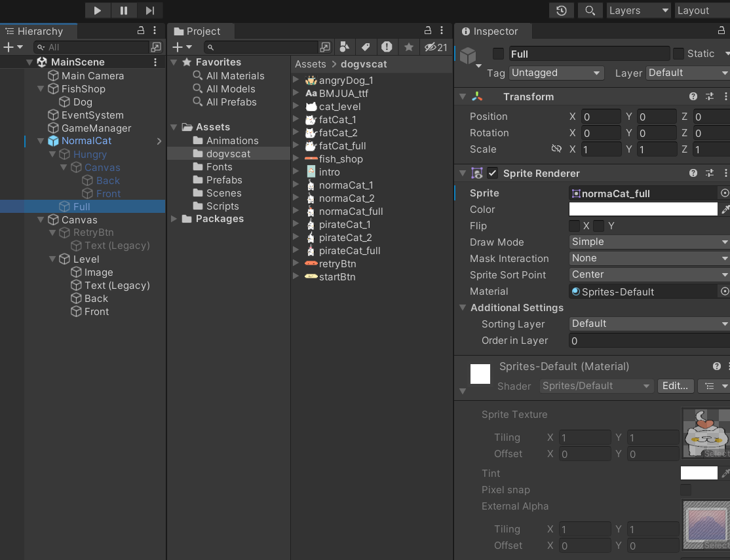The image size is (730, 560).
Task: Select the BMJUA_ttf font asset
Action: tap(343, 94)
